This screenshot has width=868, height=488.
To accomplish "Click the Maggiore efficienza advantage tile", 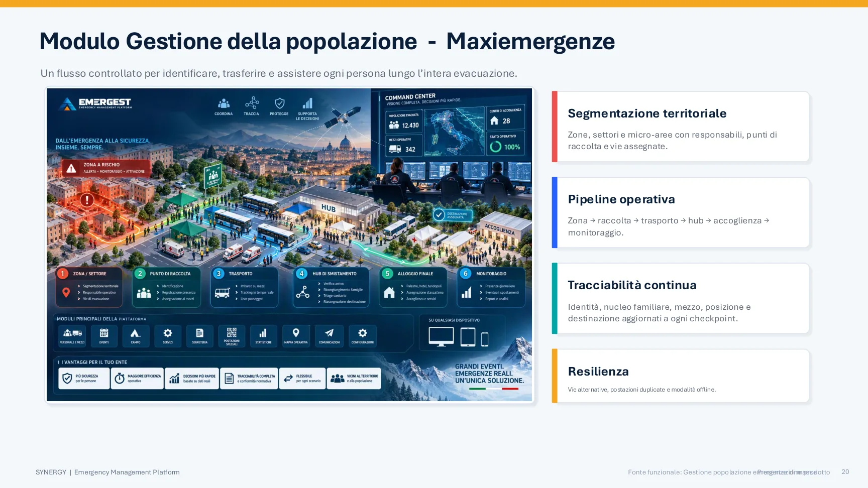I will pos(138,379).
